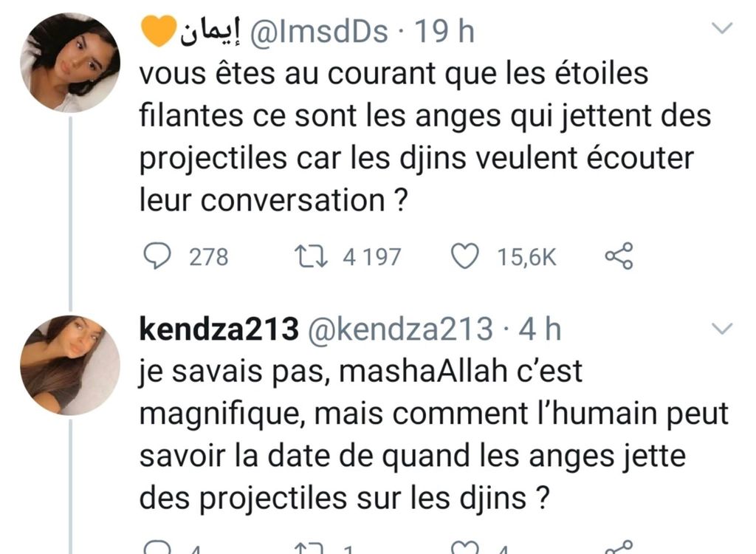This screenshot has width=756, height=554.
Task: Open the profile picture of @ImsdDs
Action: (70, 63)
